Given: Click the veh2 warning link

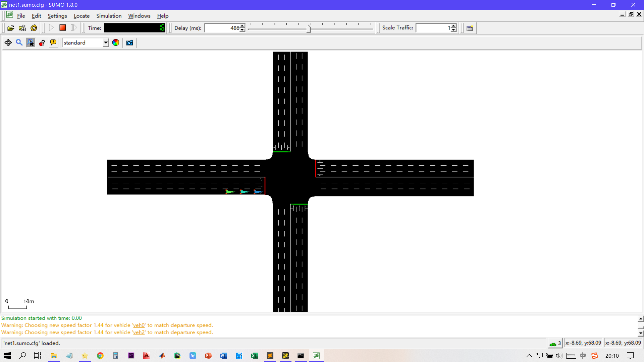Looking at the screenshot, I should click(x=139, y=332).
